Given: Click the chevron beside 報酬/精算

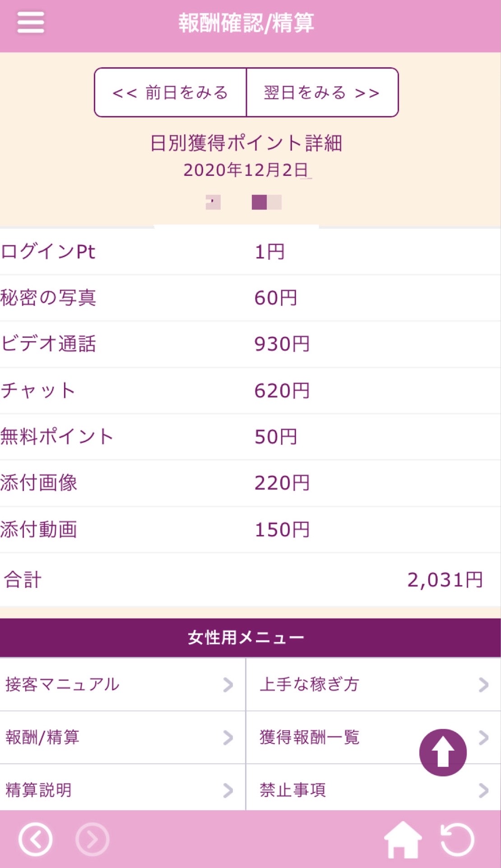Looking at the screenshot, I should pyautogui.click(x=228, y=738).
